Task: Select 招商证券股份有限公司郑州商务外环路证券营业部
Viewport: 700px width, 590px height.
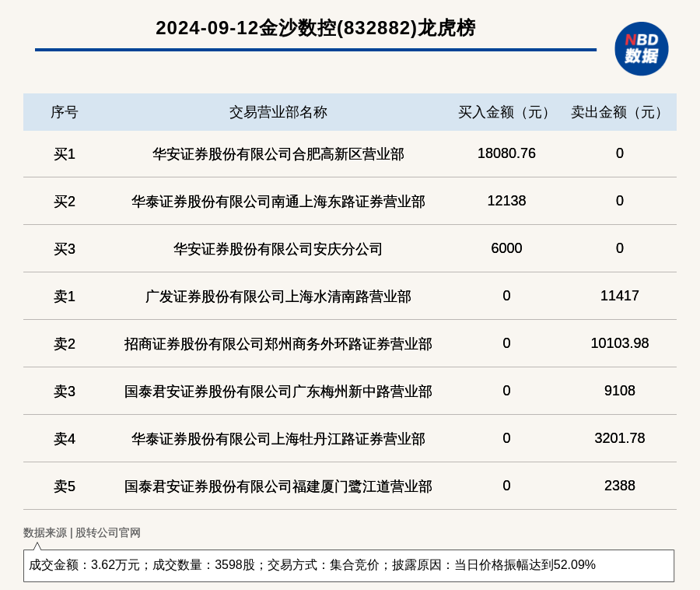Action: click(278, 344)
